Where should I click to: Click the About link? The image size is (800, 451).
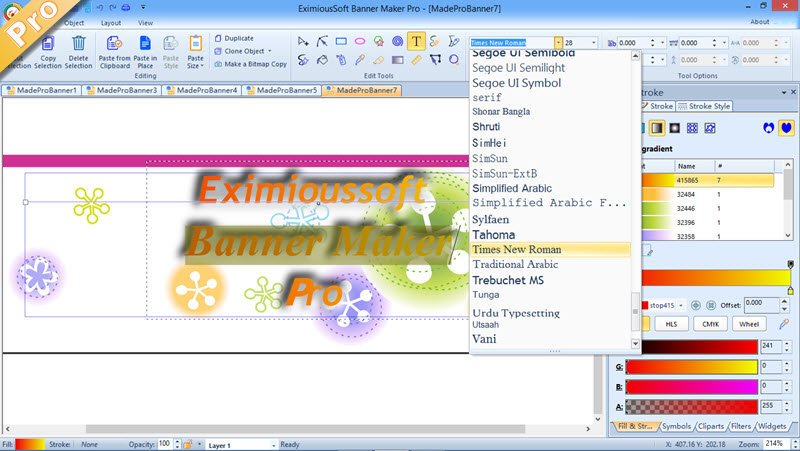click(x=760, y=22)
